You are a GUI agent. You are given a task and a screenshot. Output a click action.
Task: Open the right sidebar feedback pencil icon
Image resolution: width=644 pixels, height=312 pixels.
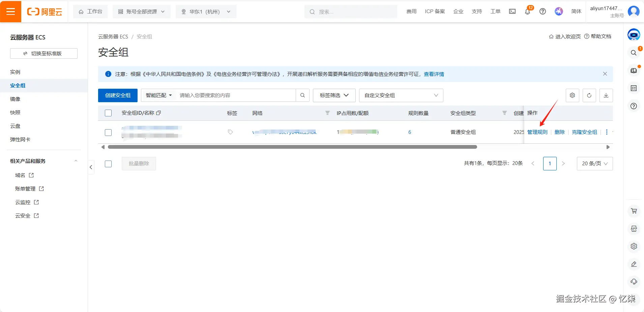(634, 264)
